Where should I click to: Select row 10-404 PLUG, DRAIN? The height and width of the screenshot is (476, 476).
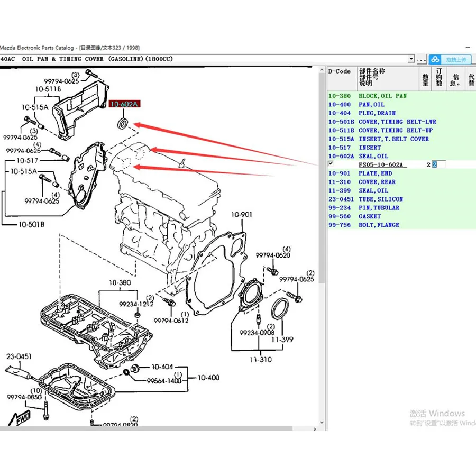pos(401,113)
